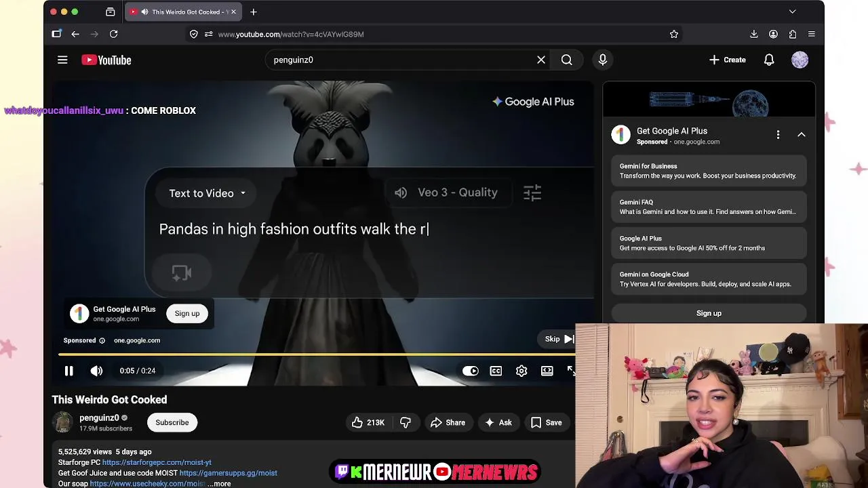Viewport: 868px width, 488px height.
Task: Pause the video playback
Action: coord(68,371)
